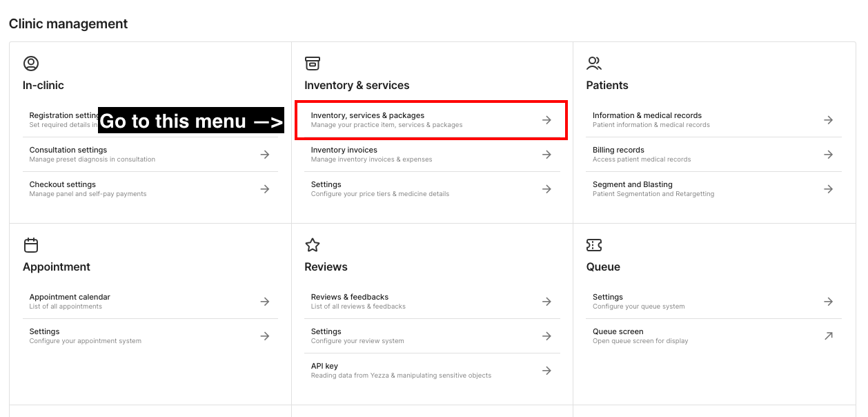Click 'Patient Segmentation and Retargetting' text
This screenshot has width=868, height=417.
653,194
